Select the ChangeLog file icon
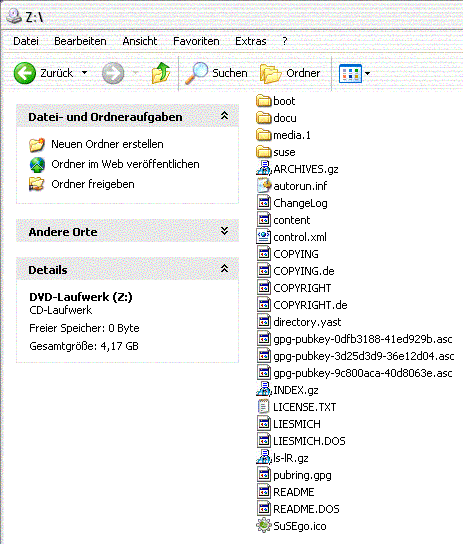 point(264,202)
